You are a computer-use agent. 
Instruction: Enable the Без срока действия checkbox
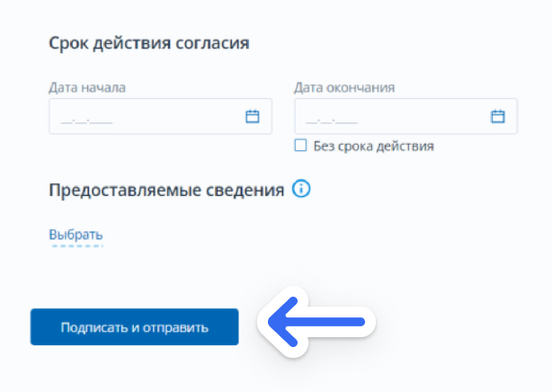coord(300,145)
